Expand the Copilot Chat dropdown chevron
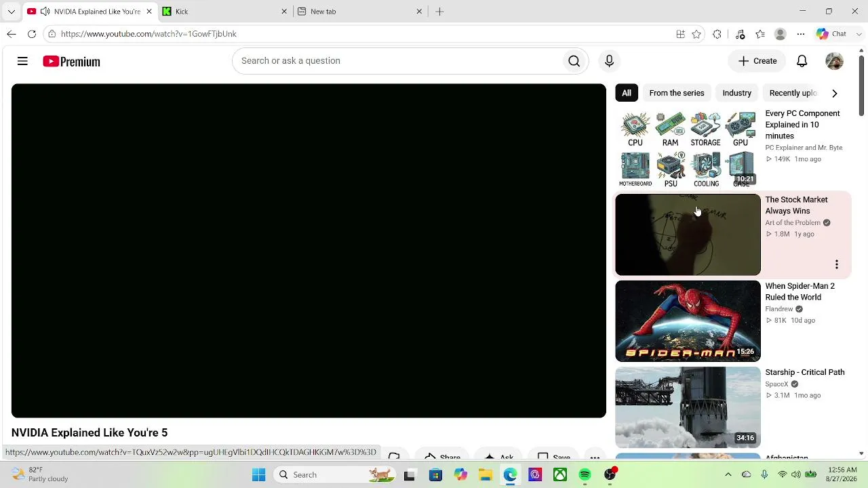This screenshot has width=868, height=488. [859, 34]
